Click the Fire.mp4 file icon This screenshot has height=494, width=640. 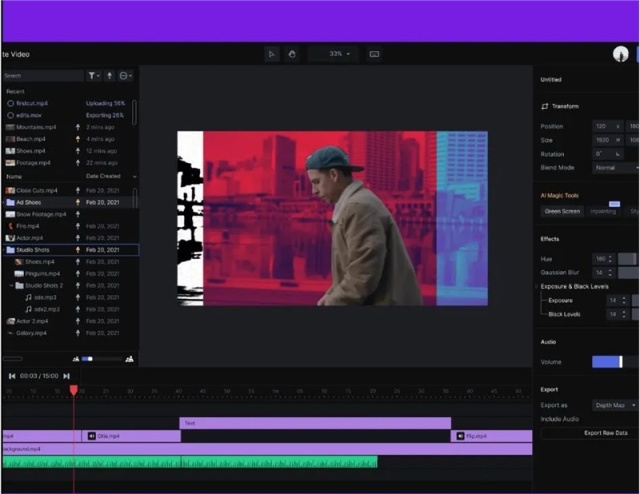click(11, 226)
